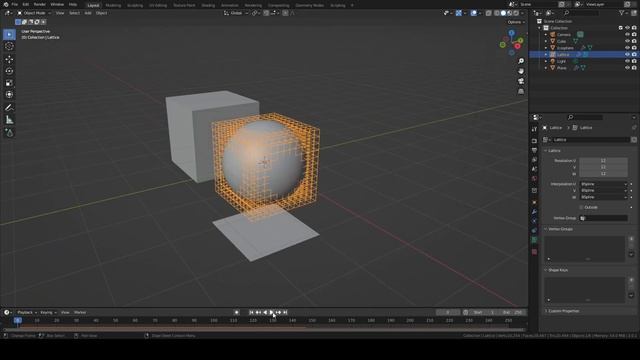
Task: Switch to the Modeling workspace tab
Action: (x=113, y=5)
